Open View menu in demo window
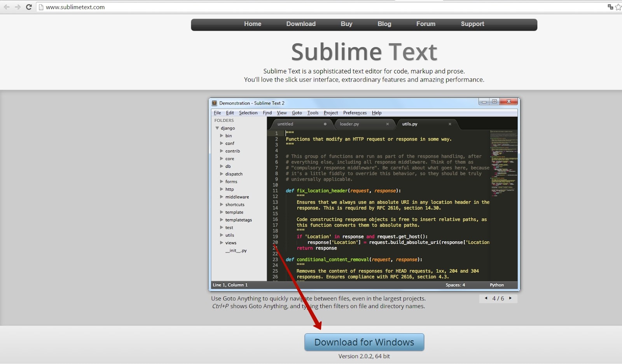 click(x=282, y=113)
